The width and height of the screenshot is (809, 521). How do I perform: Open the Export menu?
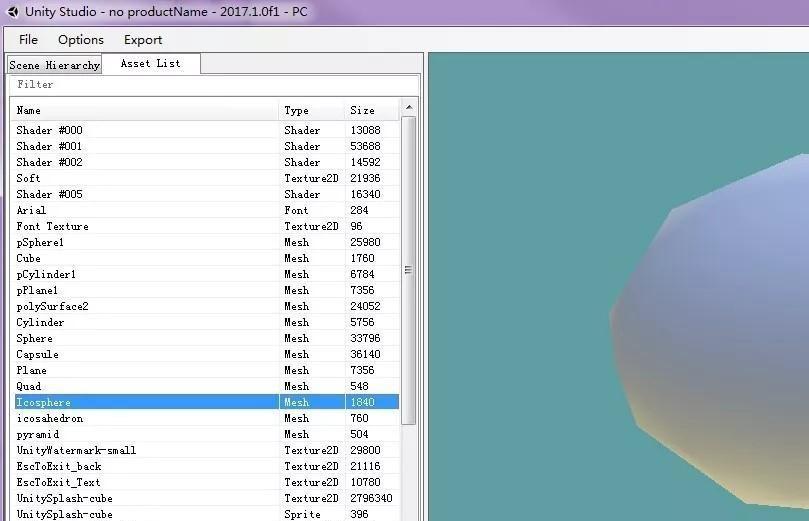point(143,40)
